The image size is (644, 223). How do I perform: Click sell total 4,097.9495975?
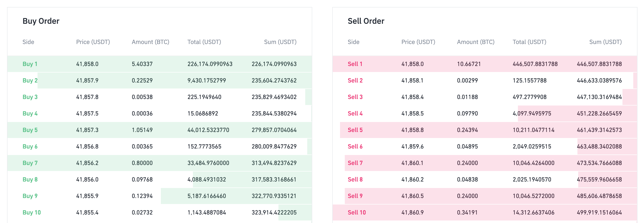[x=532, y=113]
